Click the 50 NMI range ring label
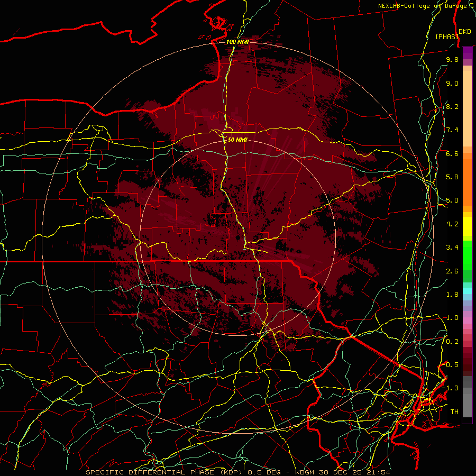The width and height of the screenshot is (476, 476). [x=237, y=140]
